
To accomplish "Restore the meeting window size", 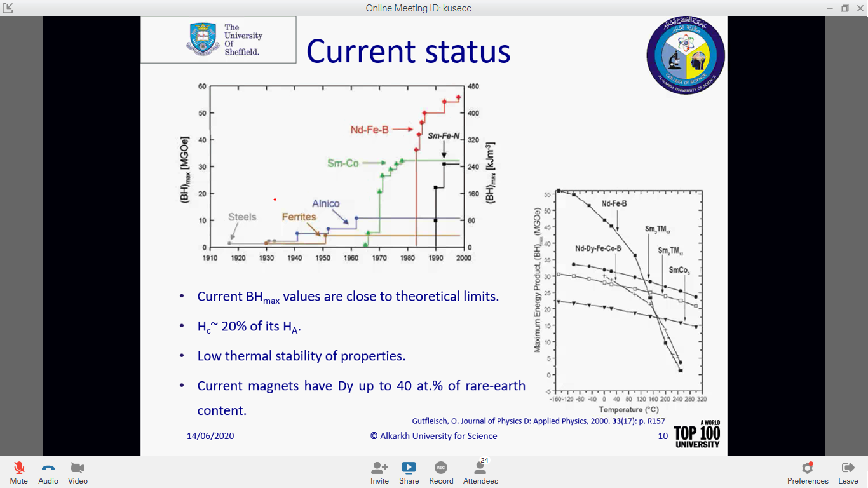I will click(844, 8).
